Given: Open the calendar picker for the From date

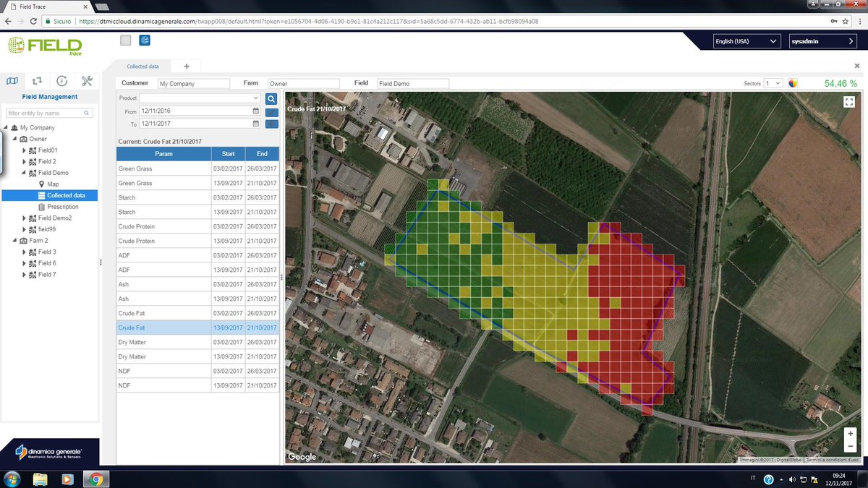Looking at the screenshot, I should click(256, 111).
